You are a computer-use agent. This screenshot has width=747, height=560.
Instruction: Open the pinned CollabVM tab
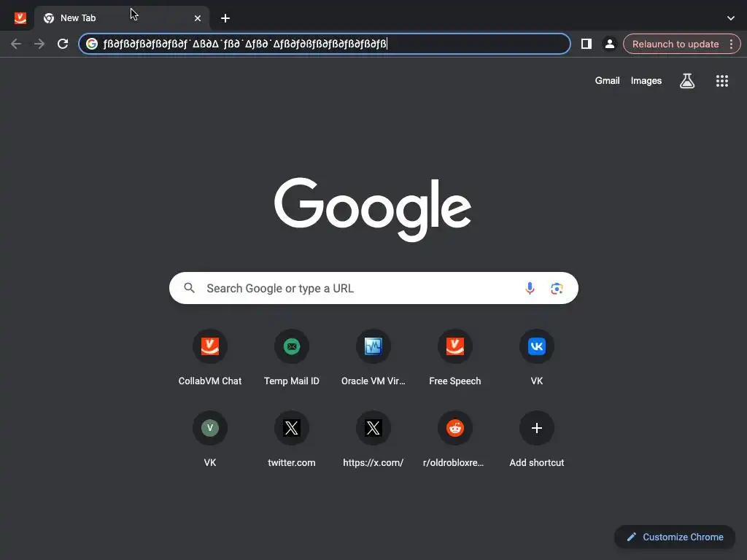click(20, 18)
